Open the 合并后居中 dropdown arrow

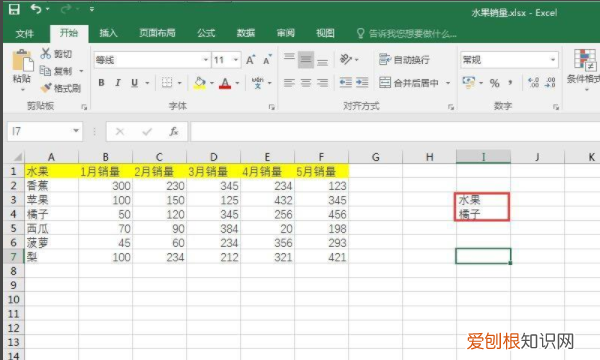[x=448, y=83]
